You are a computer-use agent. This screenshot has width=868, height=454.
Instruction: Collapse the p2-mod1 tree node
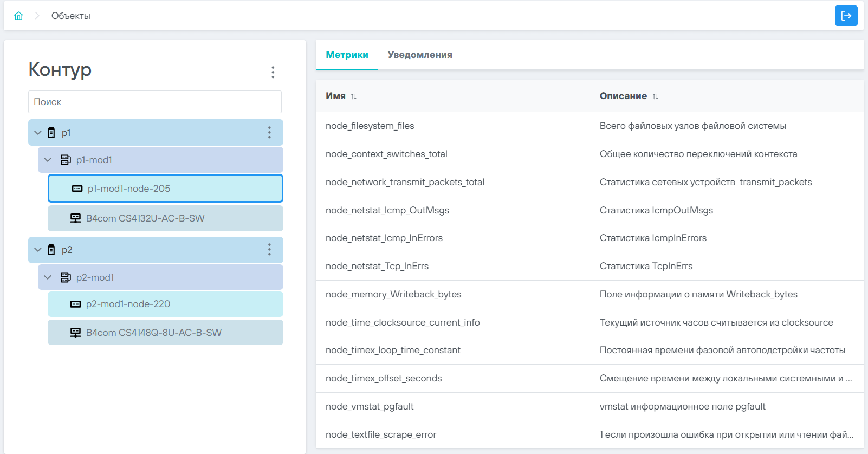pyautogui.click(x=48, y=277)
